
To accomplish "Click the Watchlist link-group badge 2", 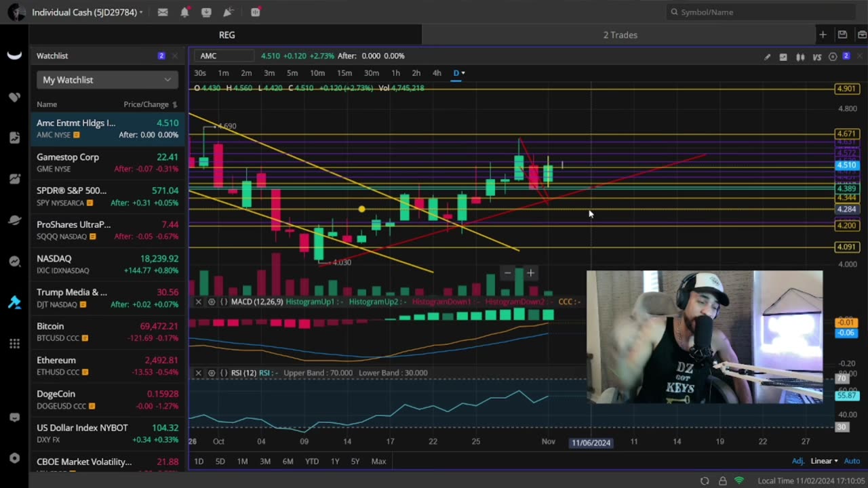I will (161, 56).
